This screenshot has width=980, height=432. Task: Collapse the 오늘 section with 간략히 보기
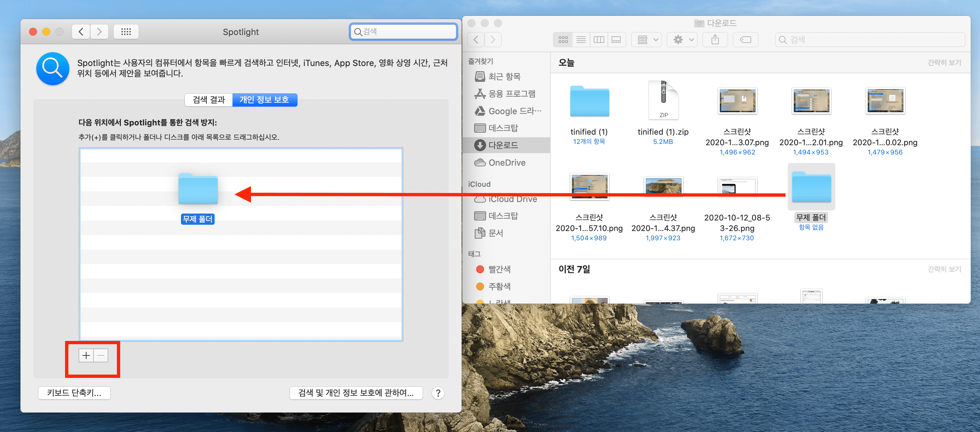coord(944,63)
